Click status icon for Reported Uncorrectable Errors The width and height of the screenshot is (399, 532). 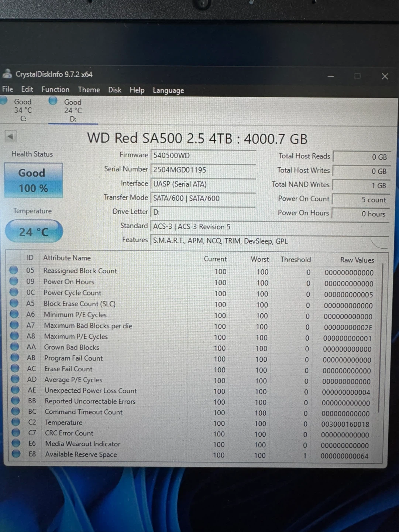point(16,400)
